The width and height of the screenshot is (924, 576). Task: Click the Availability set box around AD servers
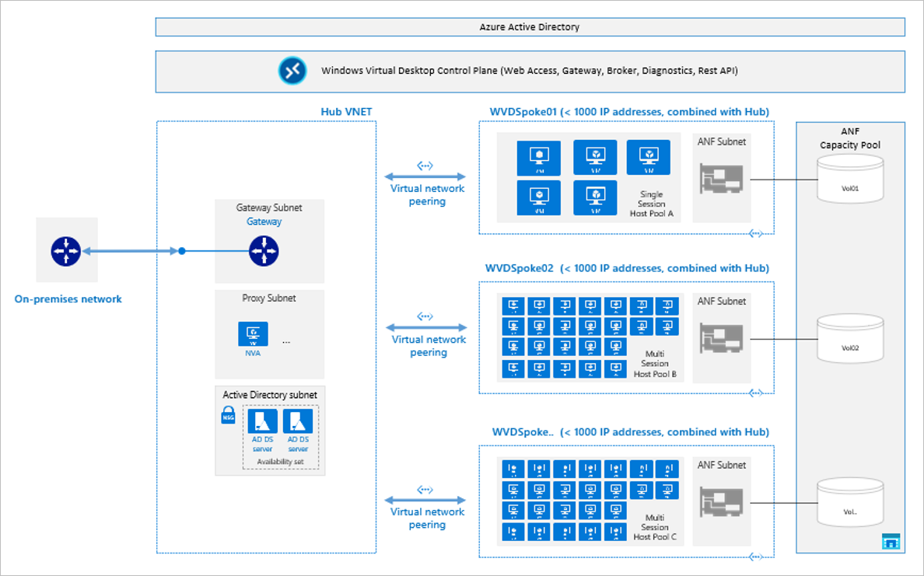[x=279, y=461]
